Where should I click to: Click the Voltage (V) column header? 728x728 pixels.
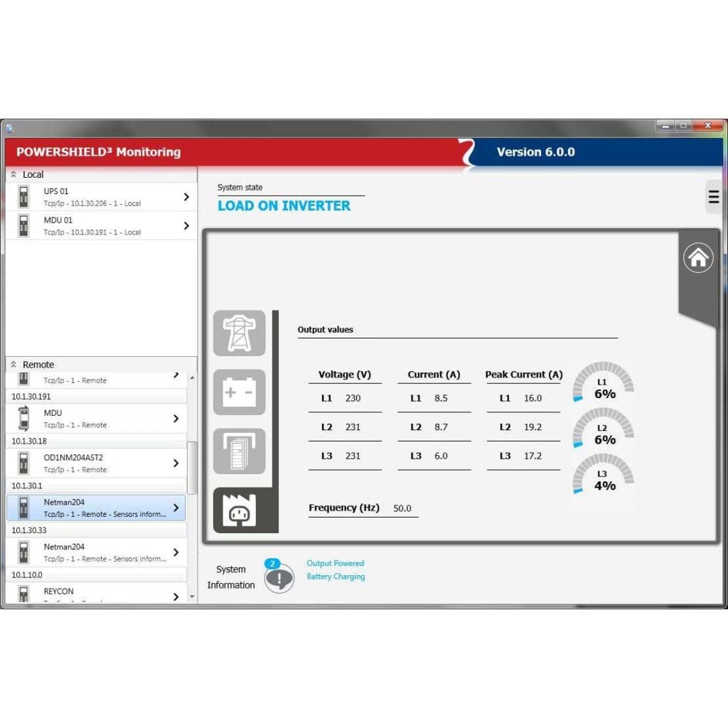[345, 374]
